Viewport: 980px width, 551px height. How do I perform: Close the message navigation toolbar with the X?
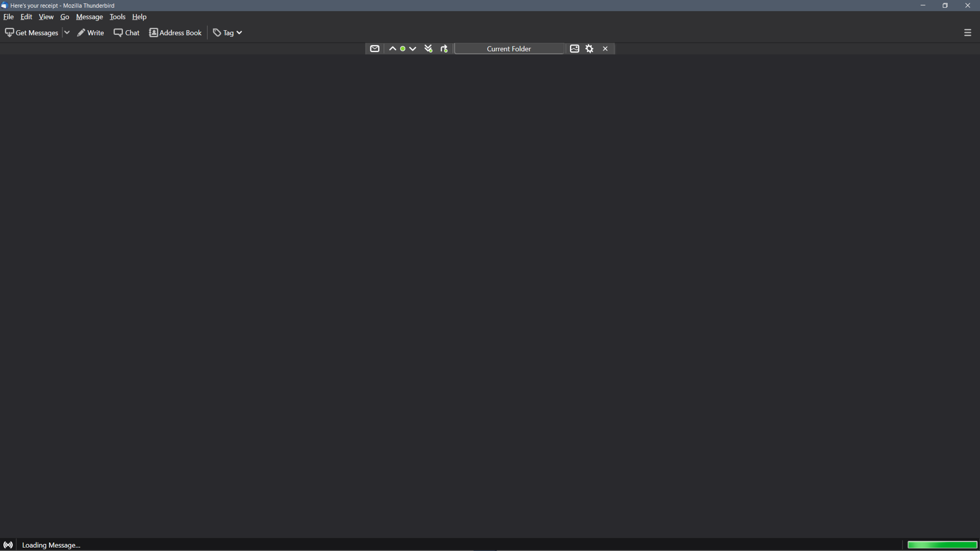[605, 48]
